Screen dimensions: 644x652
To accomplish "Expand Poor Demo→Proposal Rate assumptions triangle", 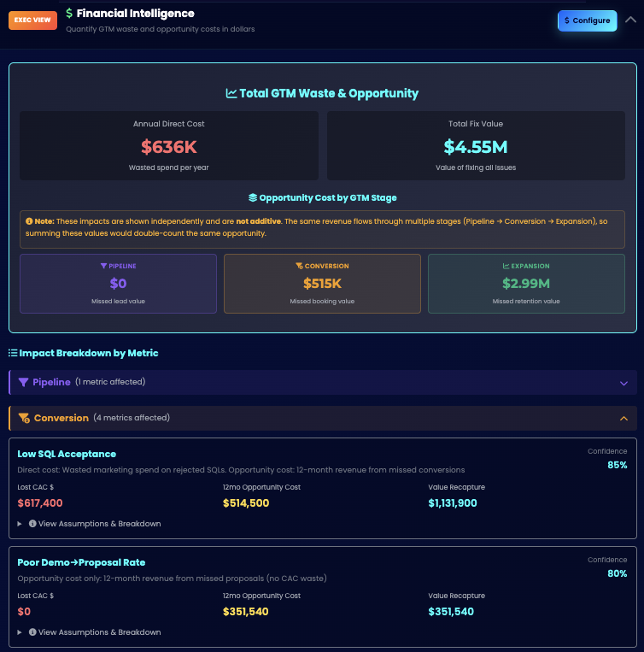I will (20, 632).
